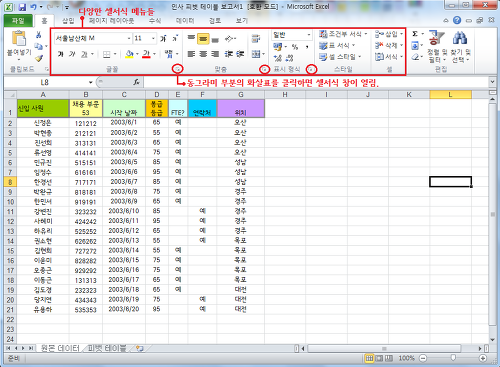Click the Name Box showing L8
This screenshot has height=367, width=500.
point(44,82)
